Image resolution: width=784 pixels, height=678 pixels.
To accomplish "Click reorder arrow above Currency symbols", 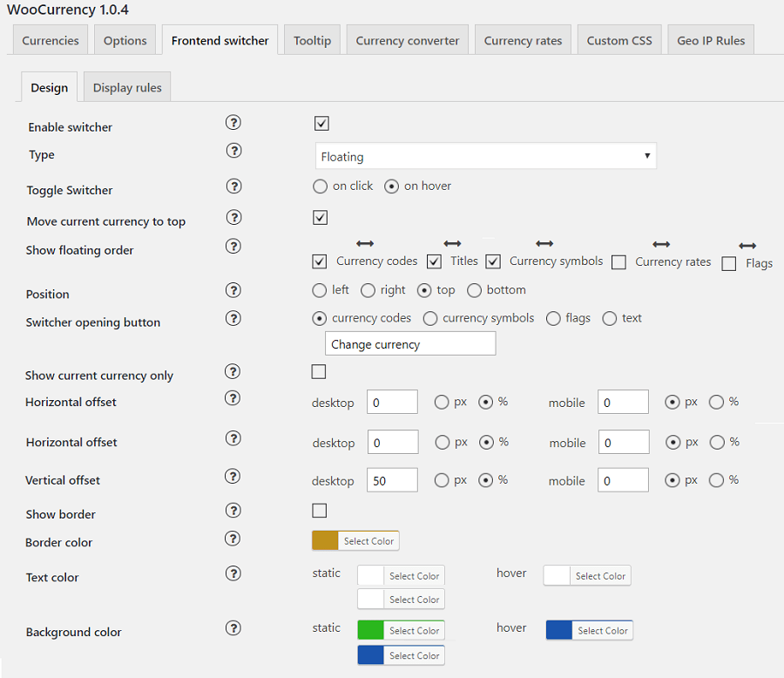I will (x=544, y=244).
